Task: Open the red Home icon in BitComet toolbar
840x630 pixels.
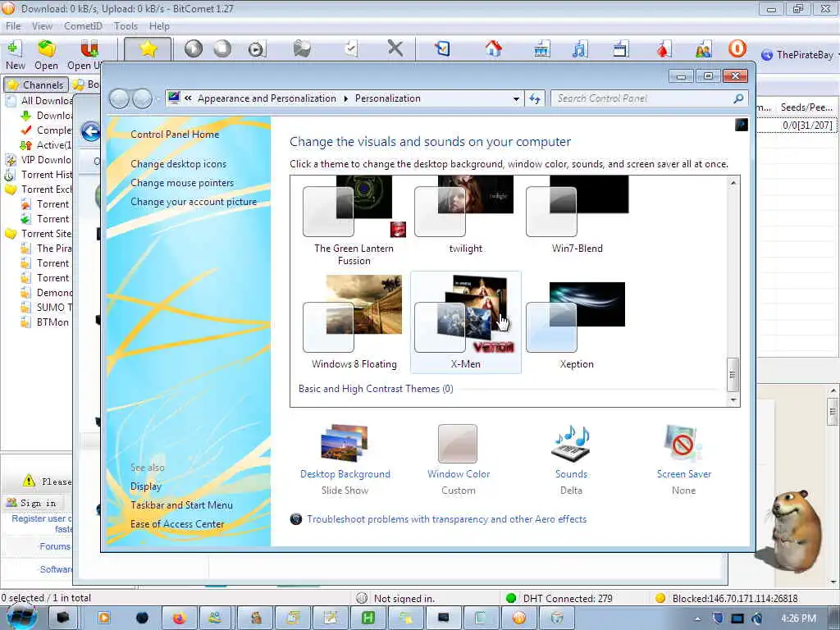Action: pyautogui.click(x=493, y=48)
